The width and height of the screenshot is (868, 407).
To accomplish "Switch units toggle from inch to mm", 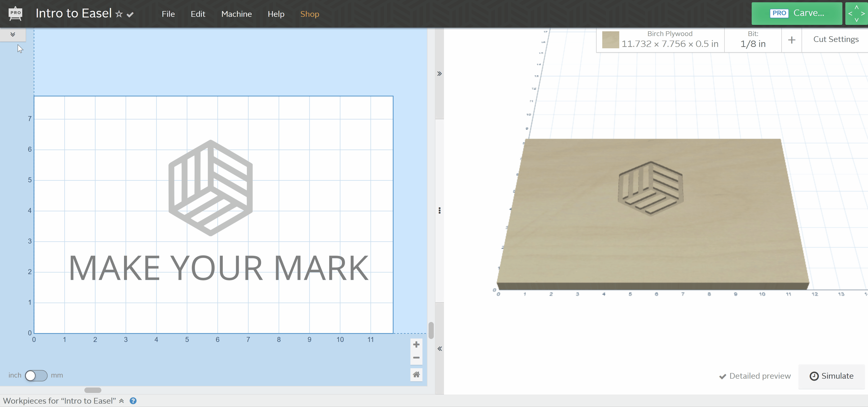I will pyautogui.click(x=36, y=375).
